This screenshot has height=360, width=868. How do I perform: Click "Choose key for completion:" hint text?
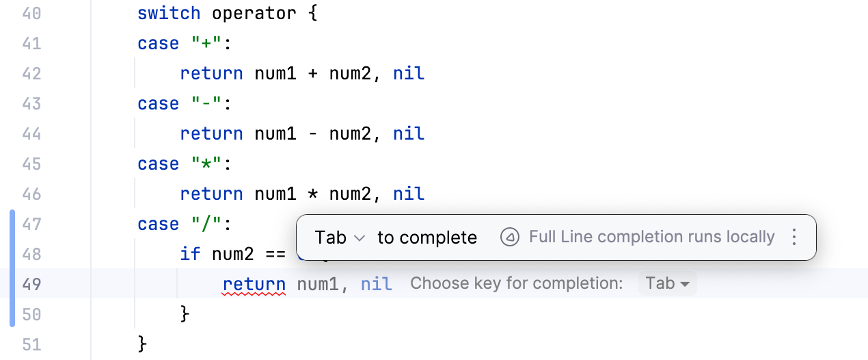click(516, 283)
